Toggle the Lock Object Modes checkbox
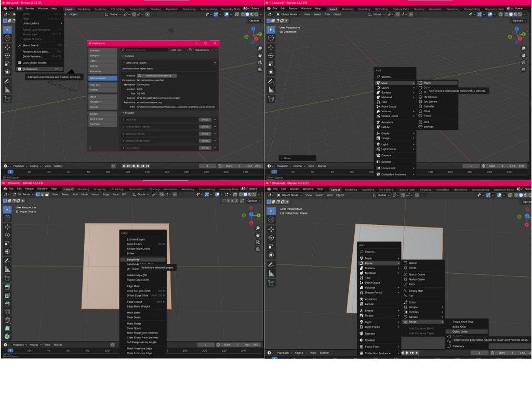532x399 pixels. tap(20, 62)
